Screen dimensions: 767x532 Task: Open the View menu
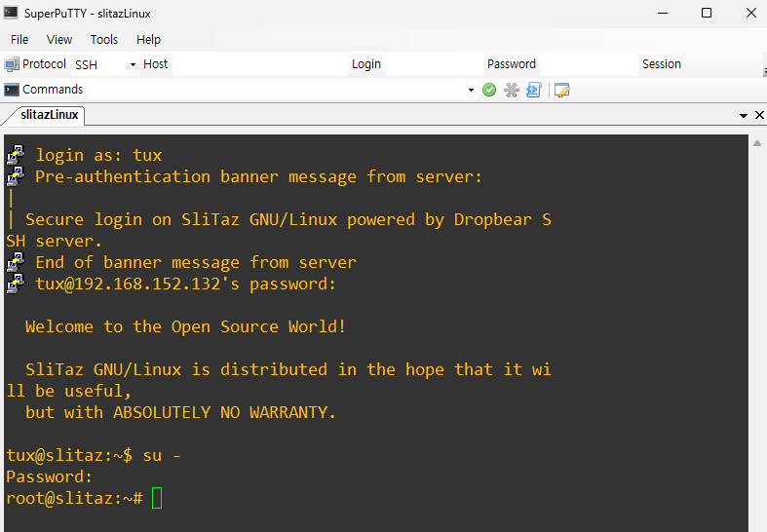(x=59, y=40)
